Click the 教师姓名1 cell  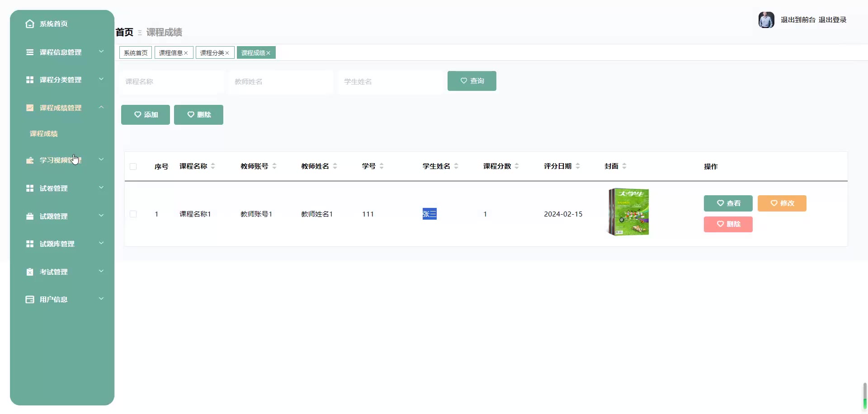tap(317, 214)
